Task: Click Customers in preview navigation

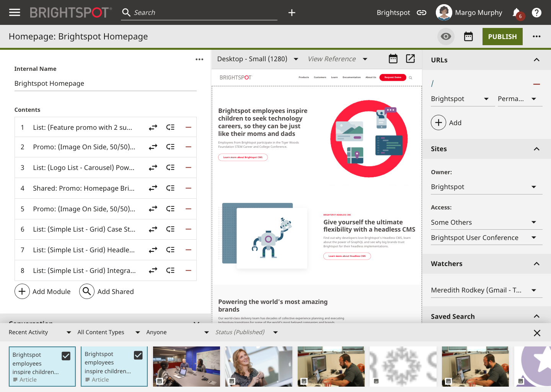Action: click(x=320, y=77)
